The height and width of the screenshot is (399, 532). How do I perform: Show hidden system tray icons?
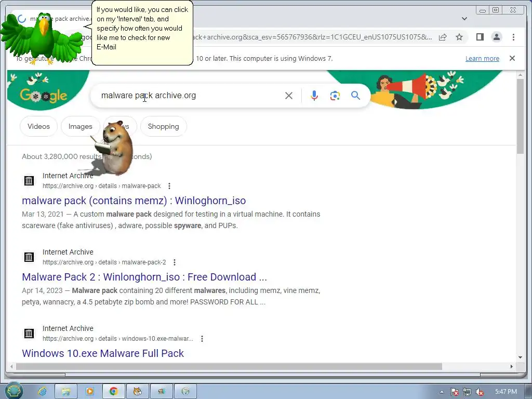pyautogui.click(x=442, y=392)
